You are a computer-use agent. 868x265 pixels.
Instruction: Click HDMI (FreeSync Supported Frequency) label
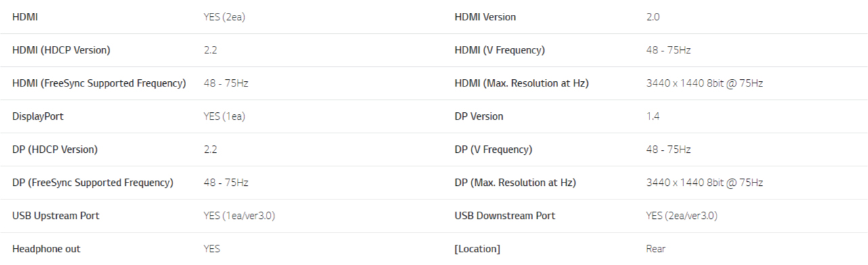tap(99, 83)
